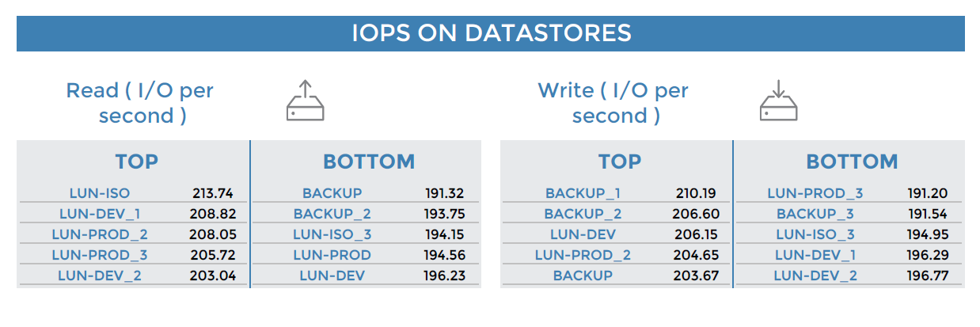Click TOP header in Read table
The width and height of the screenshot is (980, 327).
tap(137, 162)
